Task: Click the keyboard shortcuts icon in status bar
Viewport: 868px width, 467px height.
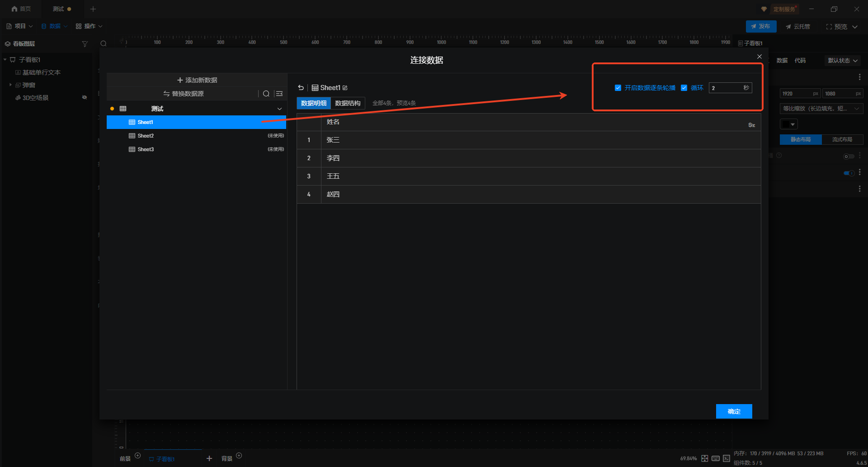Action: [x=716, y=458]
